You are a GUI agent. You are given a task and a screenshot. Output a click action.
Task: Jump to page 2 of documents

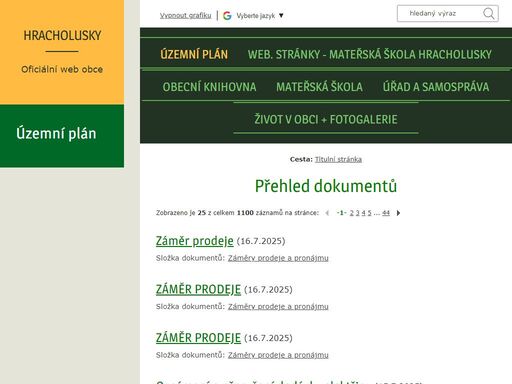click(x=351, y=213)
